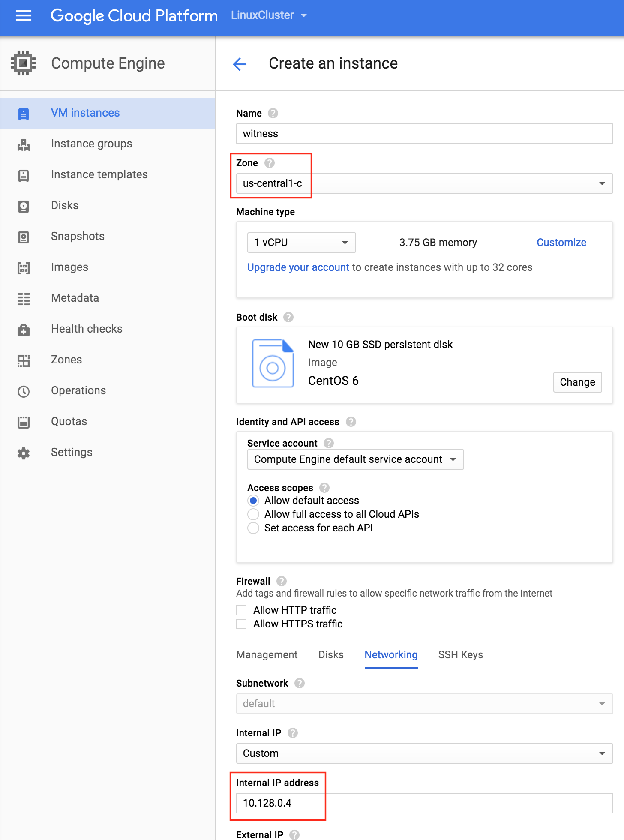Image resolution: width=624 pixels, height=840 pixels.
Task: Expand the Service account dropdown
Action: point(355,459)
